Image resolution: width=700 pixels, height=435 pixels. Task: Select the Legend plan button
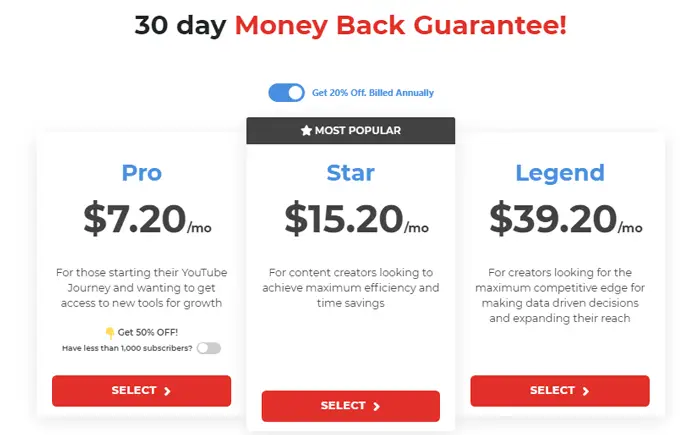[560, 391]
